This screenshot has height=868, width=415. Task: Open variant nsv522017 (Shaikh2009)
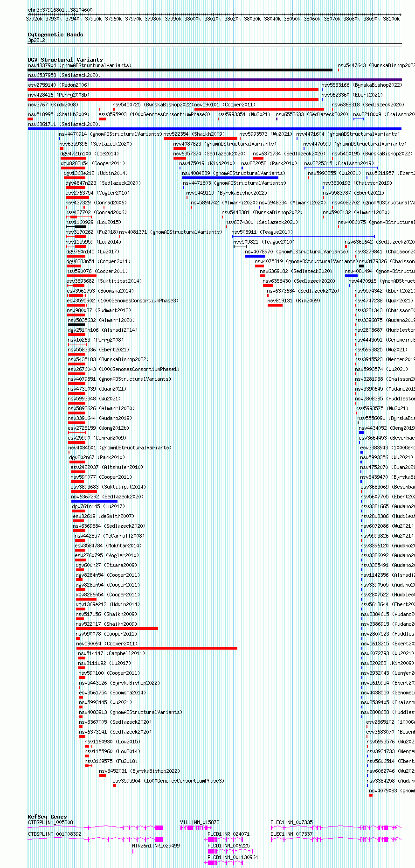pyautogui.click(x=106, y=624)
